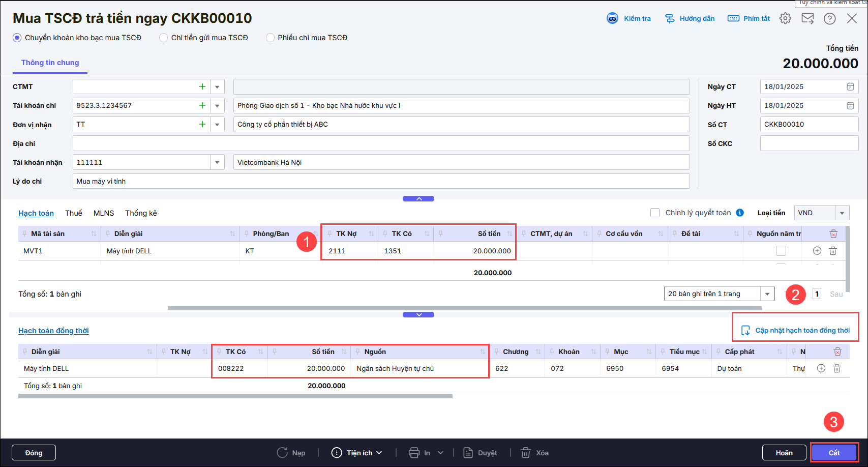Enable Chỉnh lý quyết toán checkbox

pyautogui.click(x=655, y=213)
